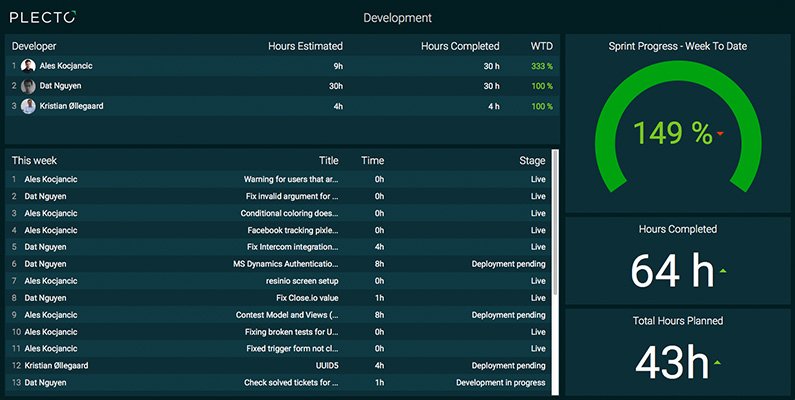Viewport: 795px width, 400px height.
Task: Click the Stage column header
Action: 532,161
